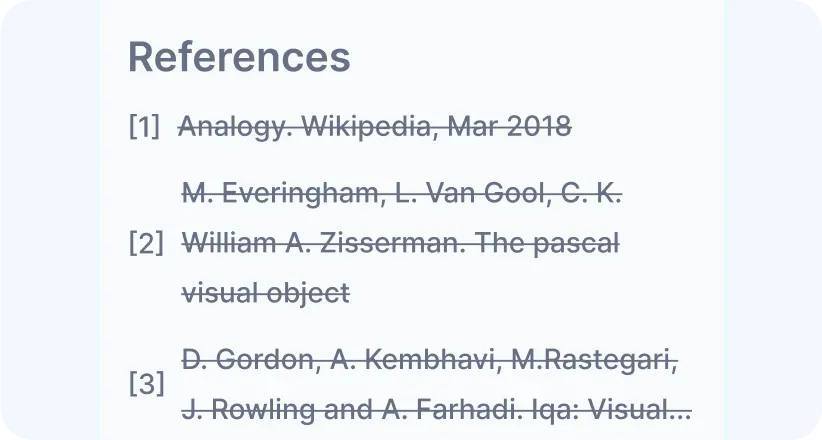Viewport: 822px width, 440px height.
Task: Click the M.Rastegari author name
Action: click(x=594, y=360)
